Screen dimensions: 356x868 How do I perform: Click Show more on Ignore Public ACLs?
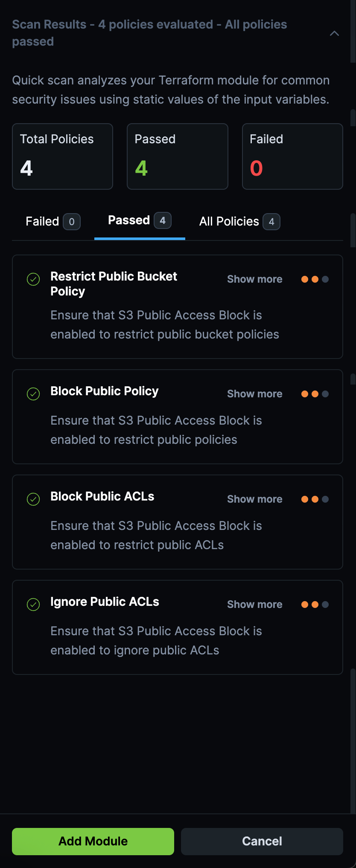click(254, 604)
